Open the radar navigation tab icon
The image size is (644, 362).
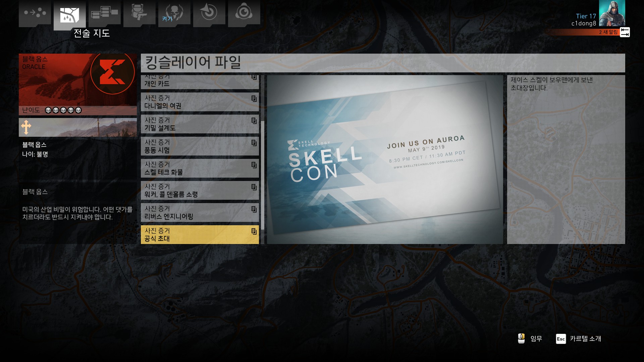coord(209,13)
